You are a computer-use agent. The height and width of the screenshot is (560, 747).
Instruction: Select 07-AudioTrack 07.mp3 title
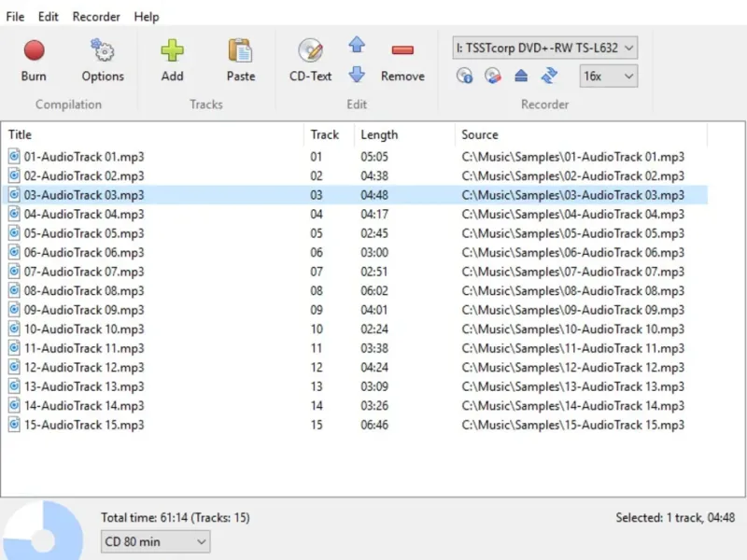pyautogui.click(x=84, y=272)
